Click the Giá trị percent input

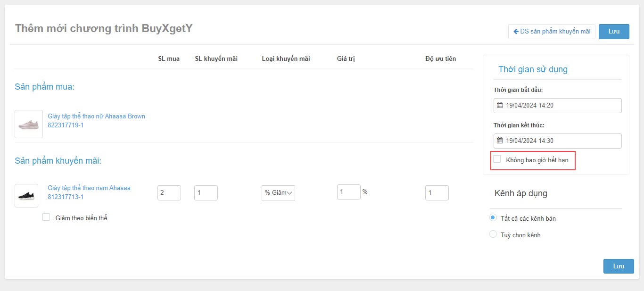pyautogui.click(x=348, y=192)
